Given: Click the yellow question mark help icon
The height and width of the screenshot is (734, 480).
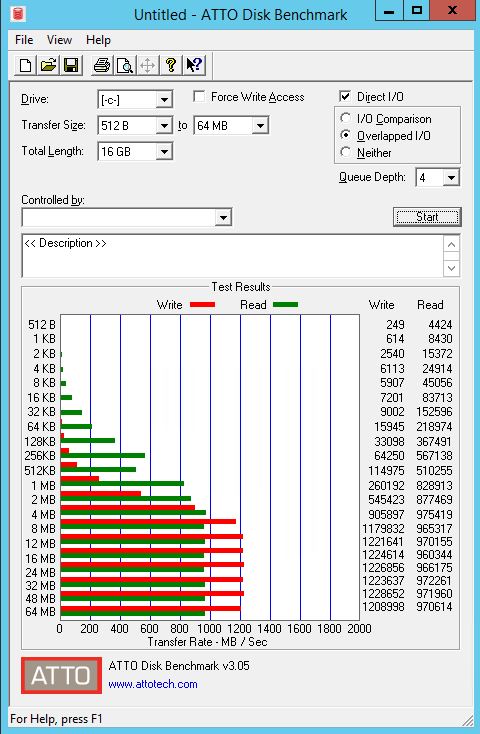Looking at the screenshot, I should (x=170, y=65).
